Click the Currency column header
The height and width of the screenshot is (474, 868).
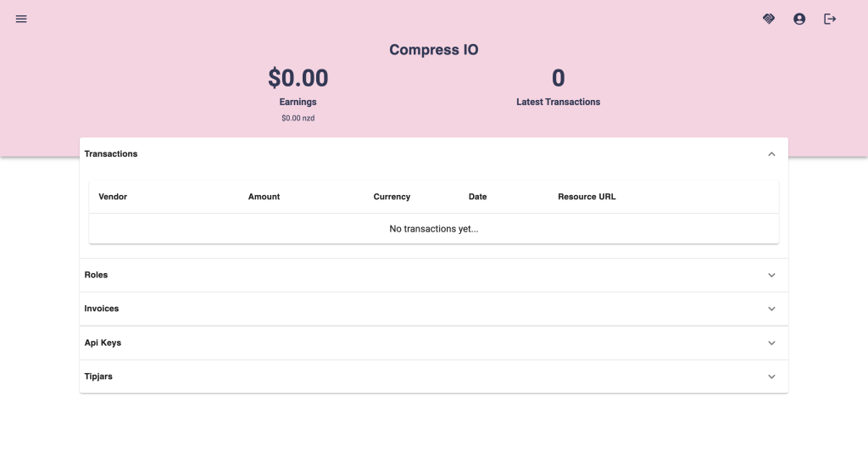tap(392, 197)
